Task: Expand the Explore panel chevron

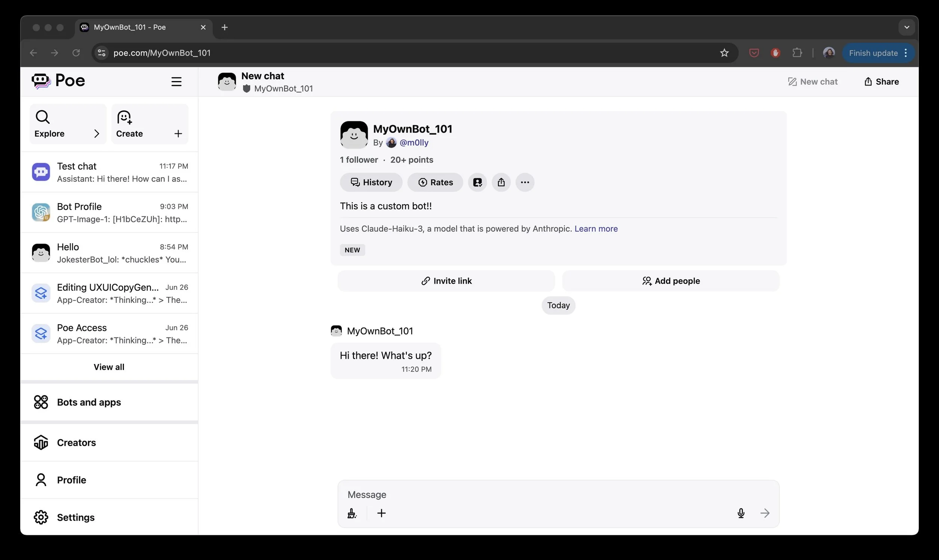Action: (x=96, y=134)
